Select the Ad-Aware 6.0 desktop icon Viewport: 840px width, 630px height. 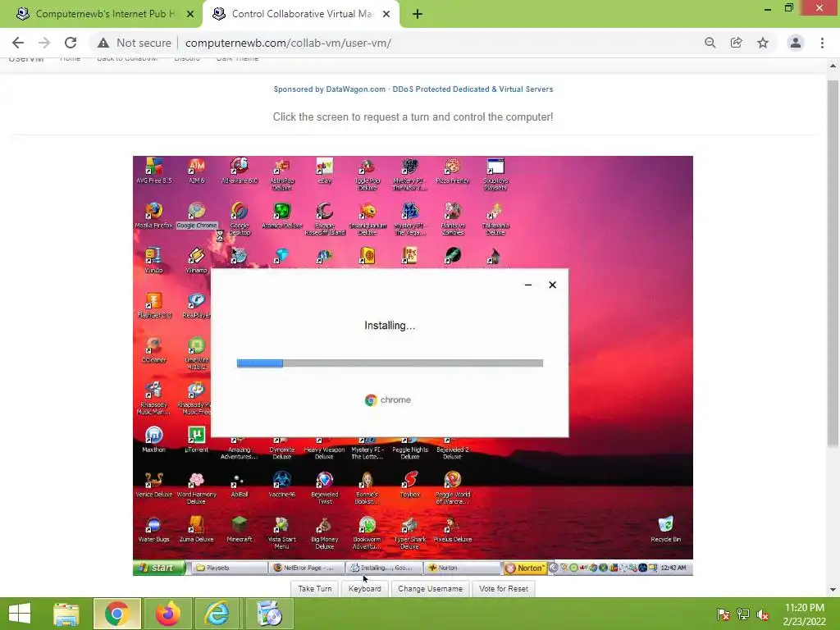240,171
